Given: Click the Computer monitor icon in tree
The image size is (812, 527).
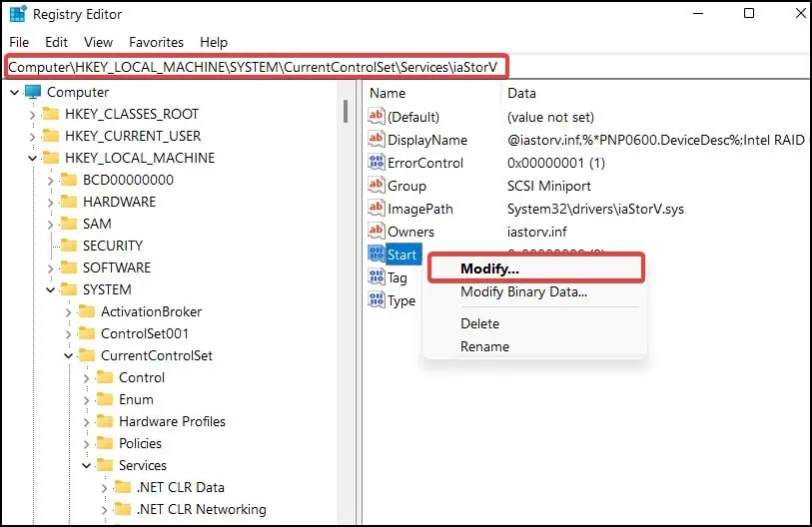Looking at the screenshot, I should pyautogui.click(x=33, y=92).
